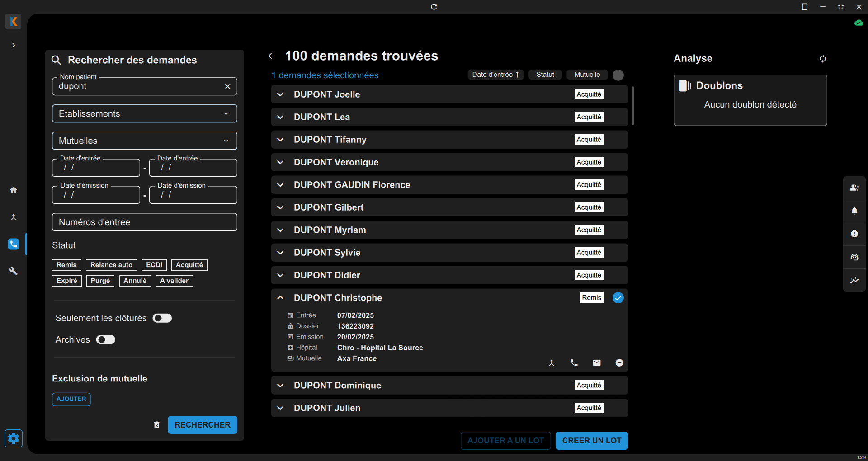Click the RECHERCHER button
Viewport: 868px width, 461px height.
click(203, 425)
